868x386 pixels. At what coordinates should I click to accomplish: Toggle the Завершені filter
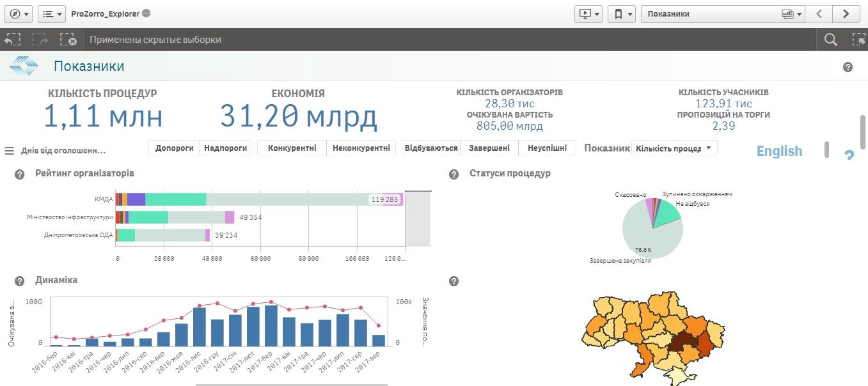(x=489, y=148)
